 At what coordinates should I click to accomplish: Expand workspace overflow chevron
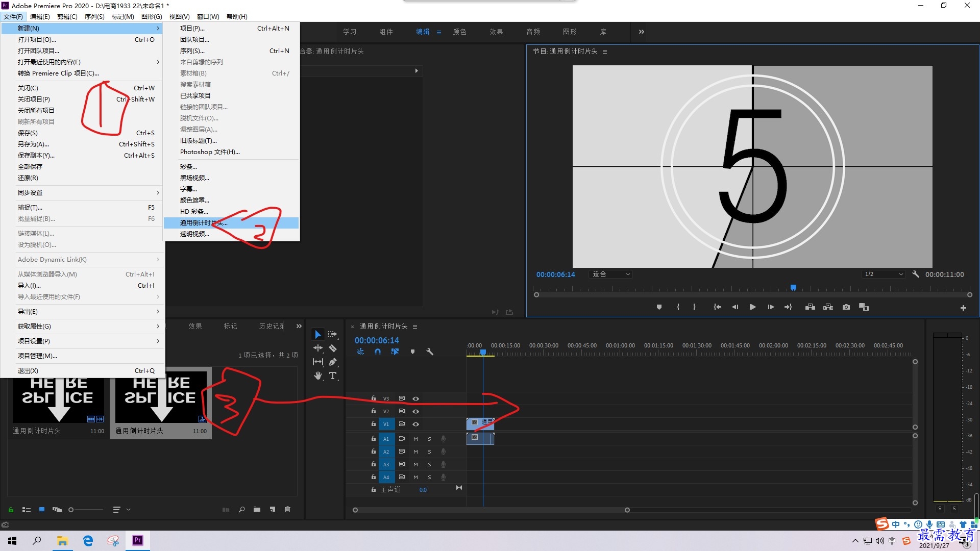(x=642, y=32)
